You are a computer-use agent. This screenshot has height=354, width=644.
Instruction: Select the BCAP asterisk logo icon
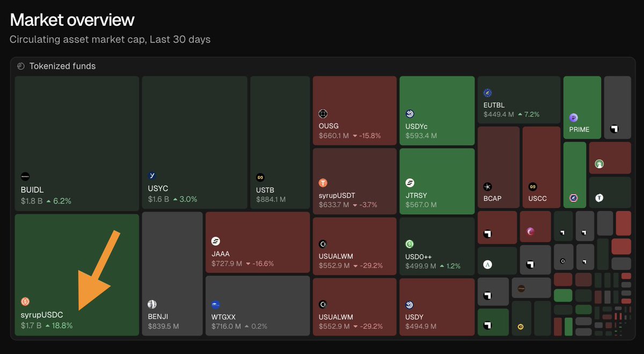488,186
